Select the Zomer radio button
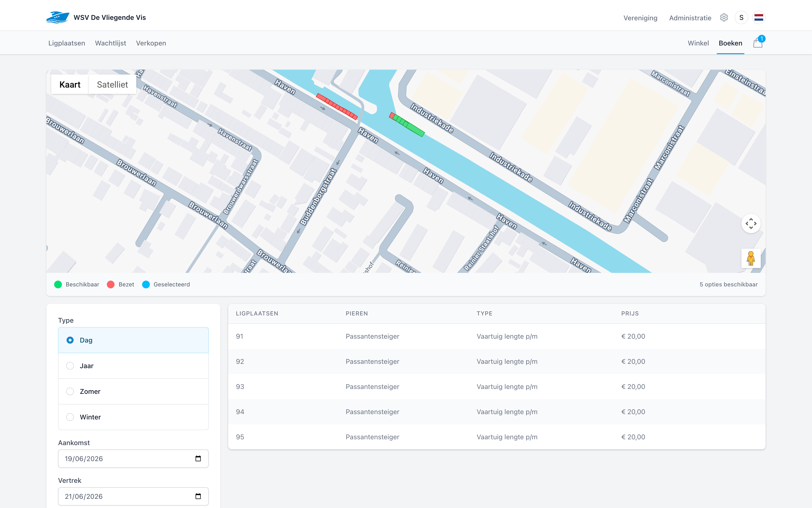The width and height of the screenshot is (812, 508). (70, 391)
